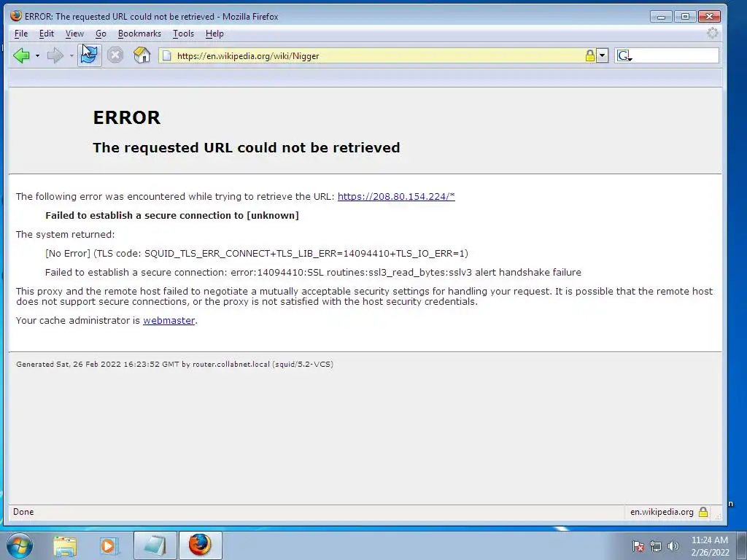Open the Back history dropdown arrow
747x560 pixels.
point(37,55)
